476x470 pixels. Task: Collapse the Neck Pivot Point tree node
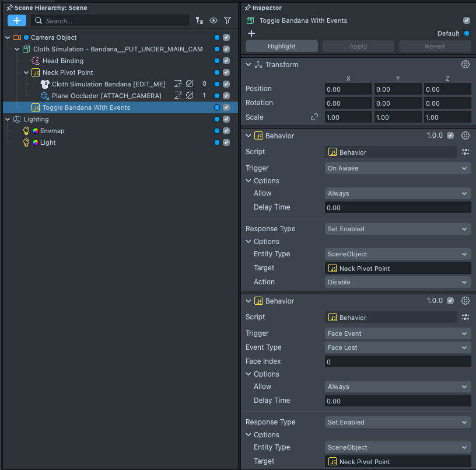click(26, 72)
